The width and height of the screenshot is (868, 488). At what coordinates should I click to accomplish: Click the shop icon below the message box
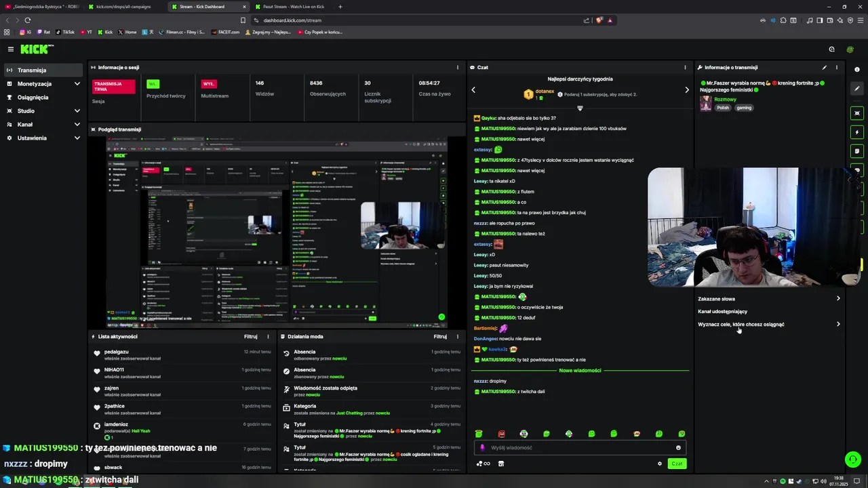(501, 464)
